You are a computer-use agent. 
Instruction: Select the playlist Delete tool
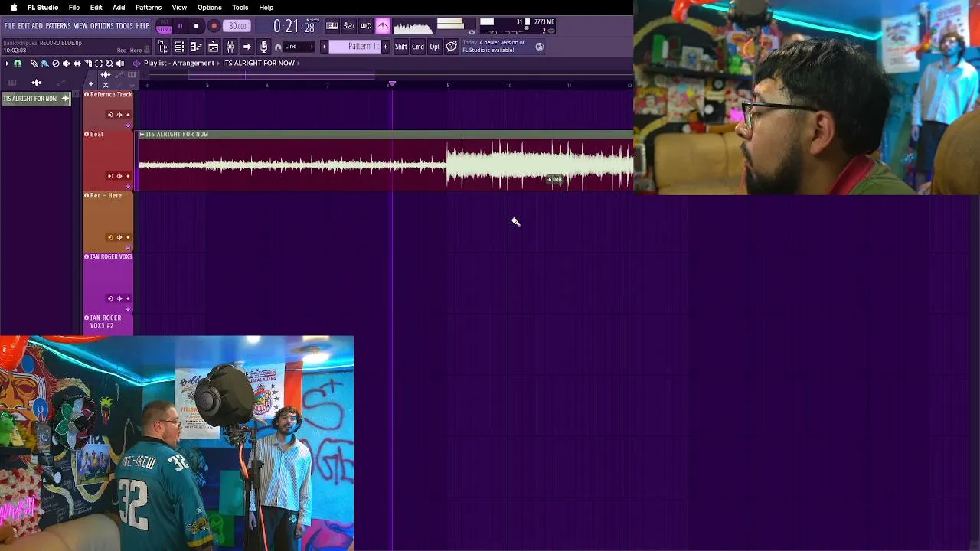[56, 64]
